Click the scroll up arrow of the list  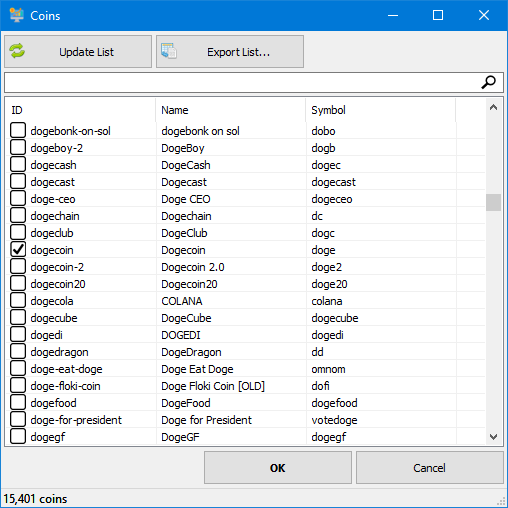(494, 107)
